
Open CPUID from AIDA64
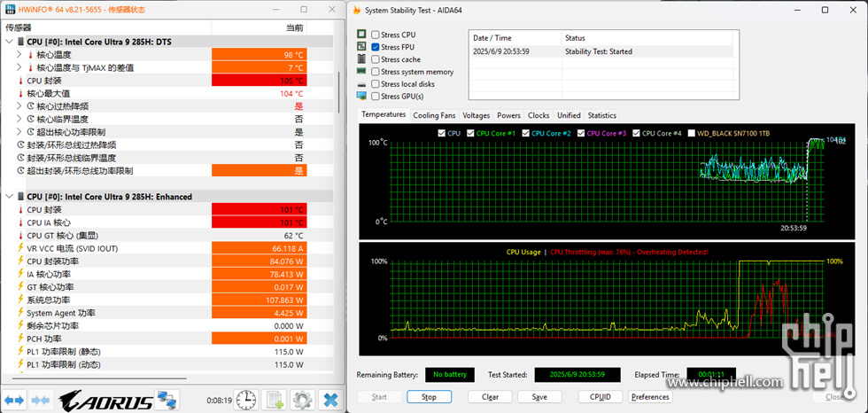pos(601,397)
